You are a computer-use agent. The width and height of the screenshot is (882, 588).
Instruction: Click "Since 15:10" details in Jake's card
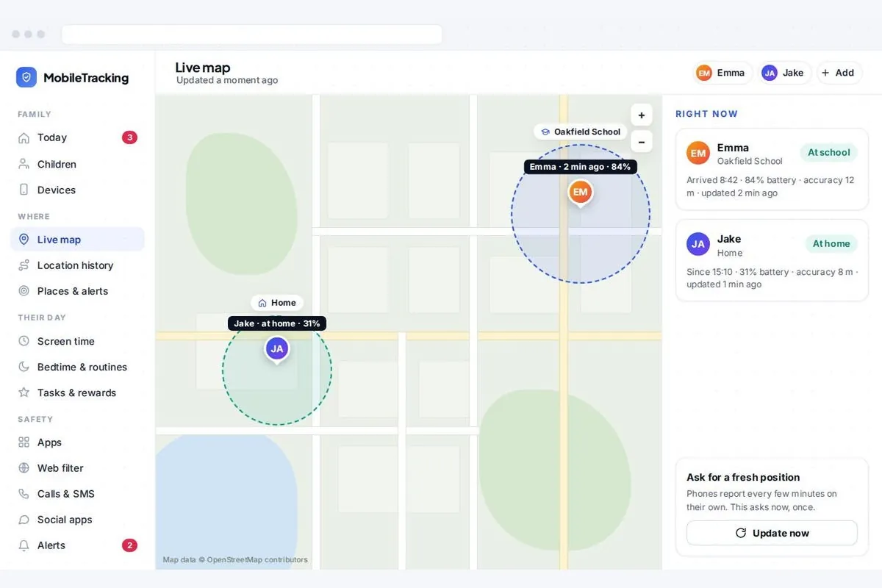[x=770, y=278]
